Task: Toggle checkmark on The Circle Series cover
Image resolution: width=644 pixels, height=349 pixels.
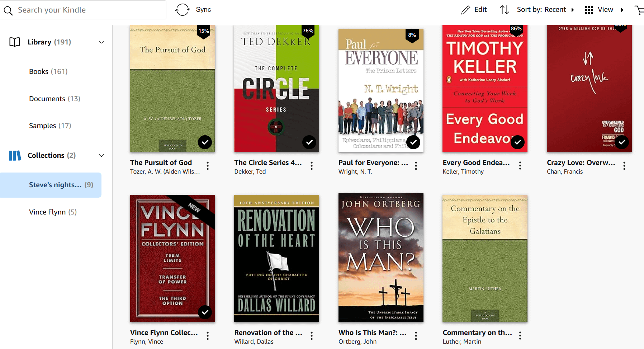Action: click(x=309, y=142)
